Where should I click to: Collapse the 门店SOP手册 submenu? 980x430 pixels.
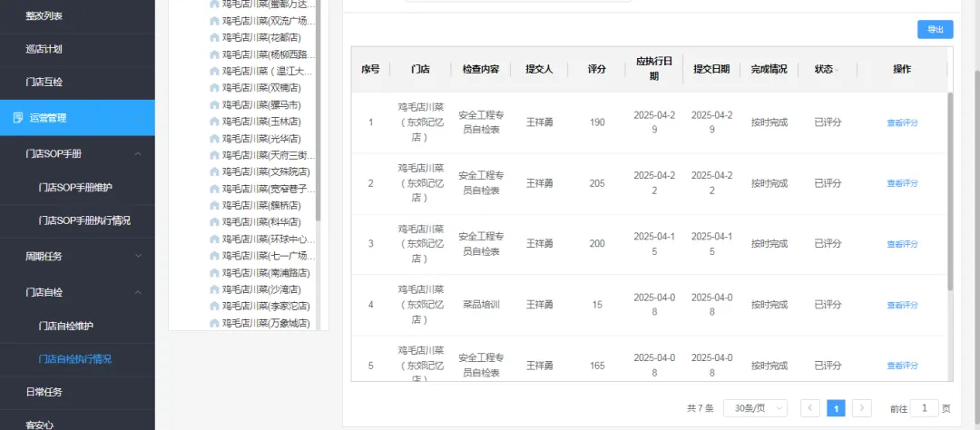138,154
